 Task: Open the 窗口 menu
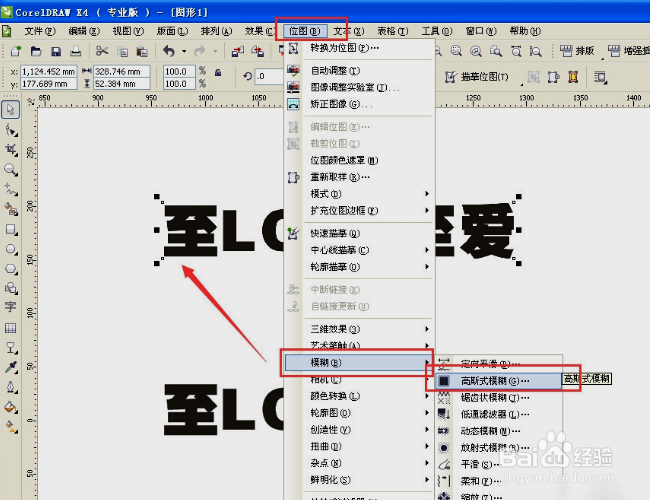(480, 31)
